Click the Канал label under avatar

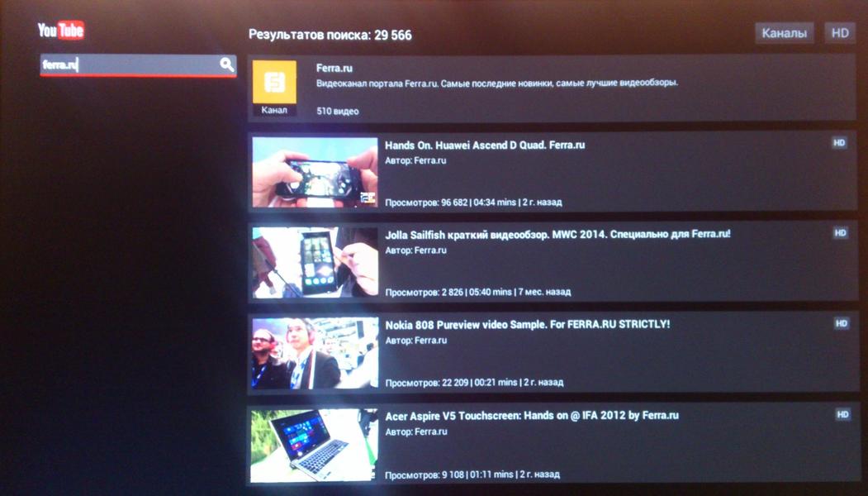point(274,110)
